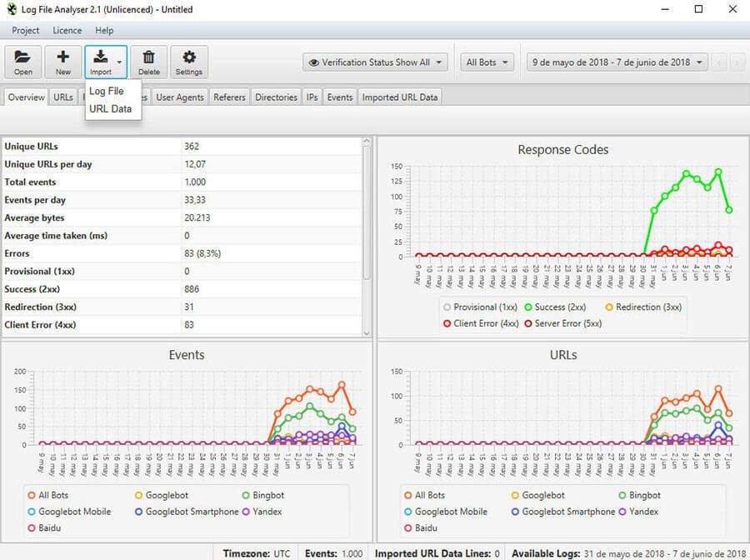Select the Unique URLs per day row
Viewport: 750px width, 560px height.
coord(182,164)
